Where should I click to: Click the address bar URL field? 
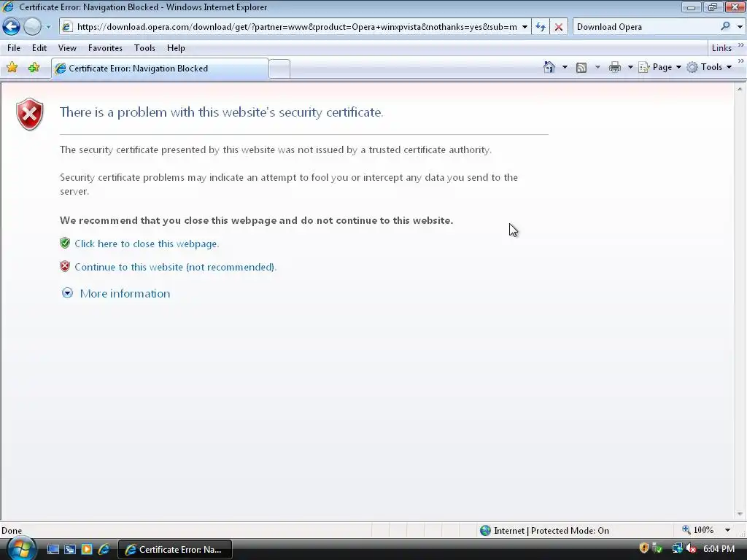tap(296, 27)
